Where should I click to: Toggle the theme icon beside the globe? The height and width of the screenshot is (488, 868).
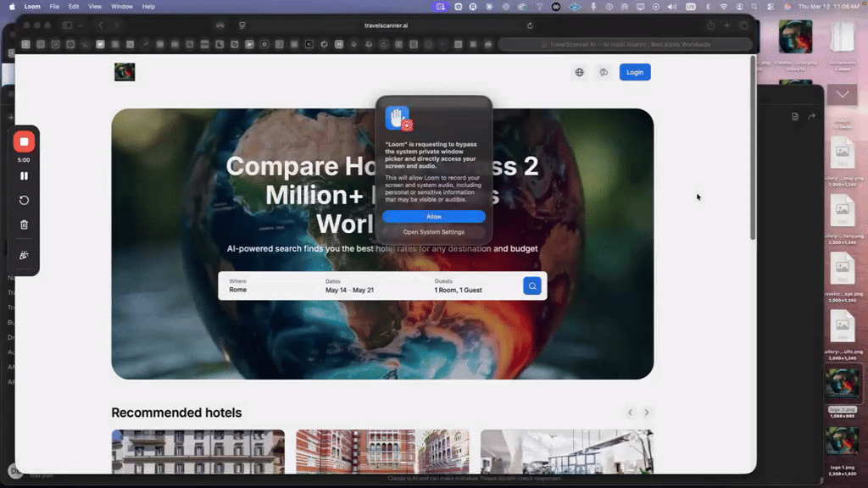tap(604, 72)
